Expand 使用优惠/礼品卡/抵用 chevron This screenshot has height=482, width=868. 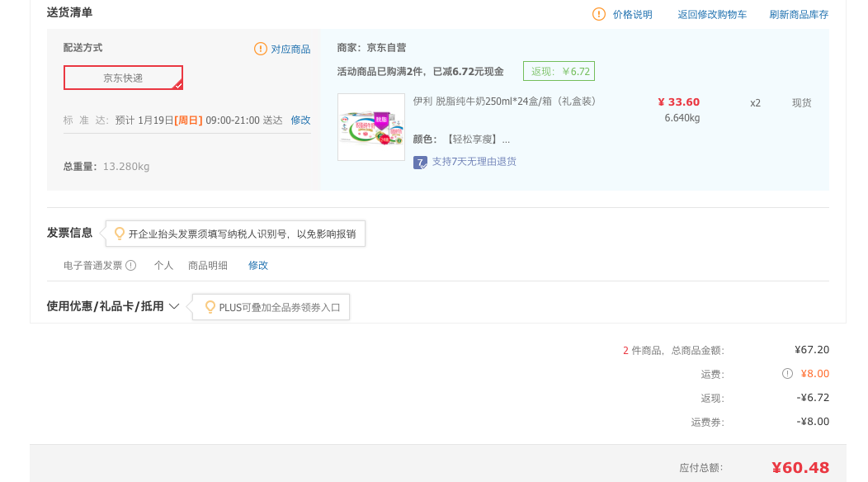[x=174, y=306]
